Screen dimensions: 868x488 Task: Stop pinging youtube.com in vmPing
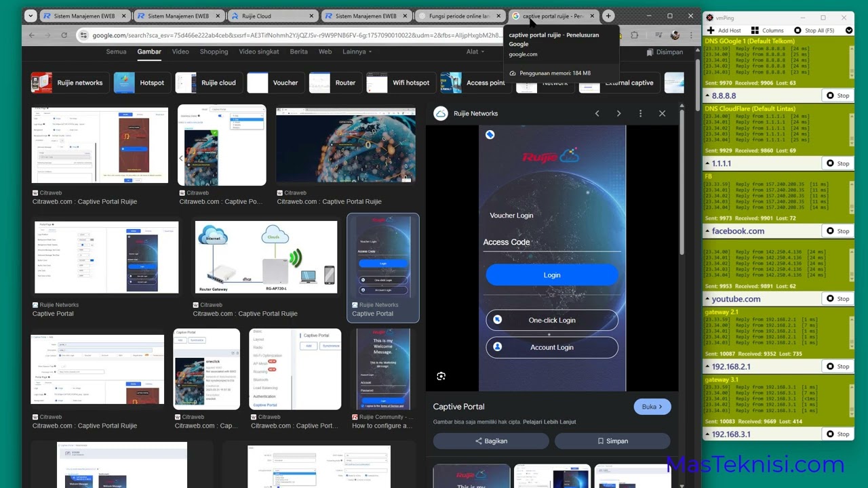coord(837,299)
